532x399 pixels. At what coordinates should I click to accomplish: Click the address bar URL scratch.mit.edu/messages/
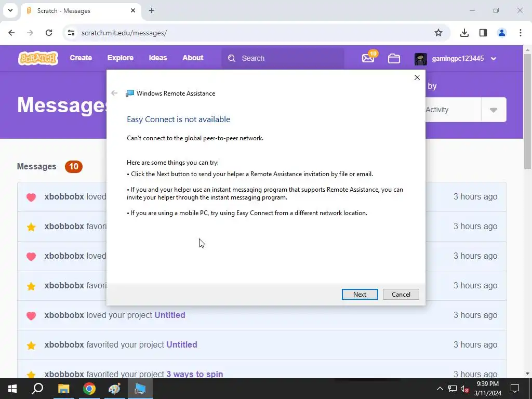[124, 33]
